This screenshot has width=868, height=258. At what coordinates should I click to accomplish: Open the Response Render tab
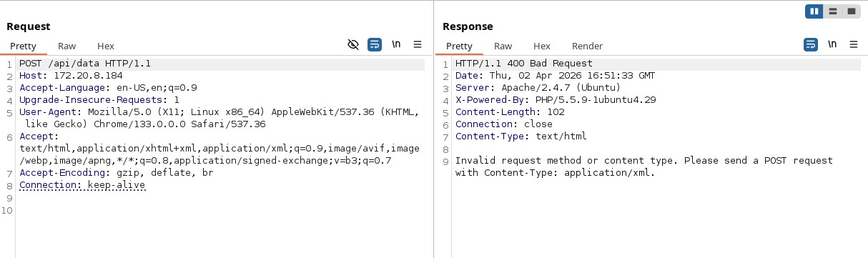coord(588,46)
